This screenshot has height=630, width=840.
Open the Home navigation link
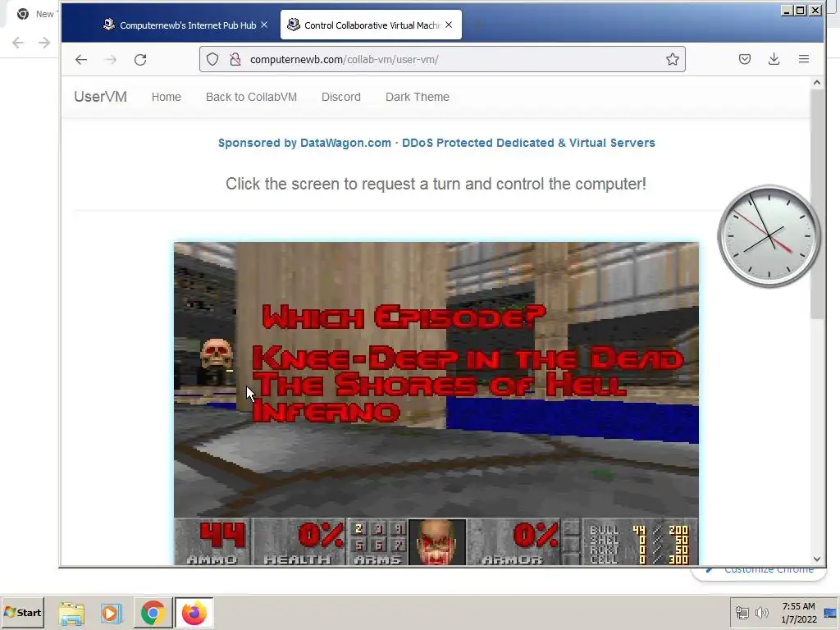(x=166, y=97)
